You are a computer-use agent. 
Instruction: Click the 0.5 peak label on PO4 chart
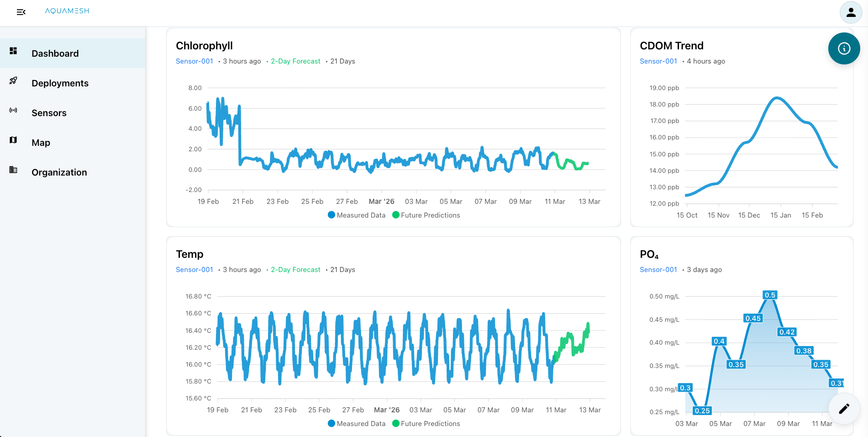pyautogui.click(x=770, y=294)
